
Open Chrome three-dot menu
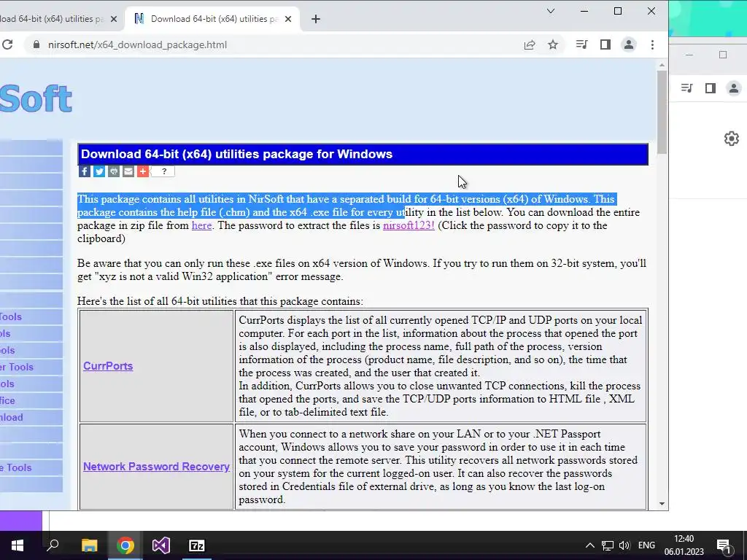(652, 44)
